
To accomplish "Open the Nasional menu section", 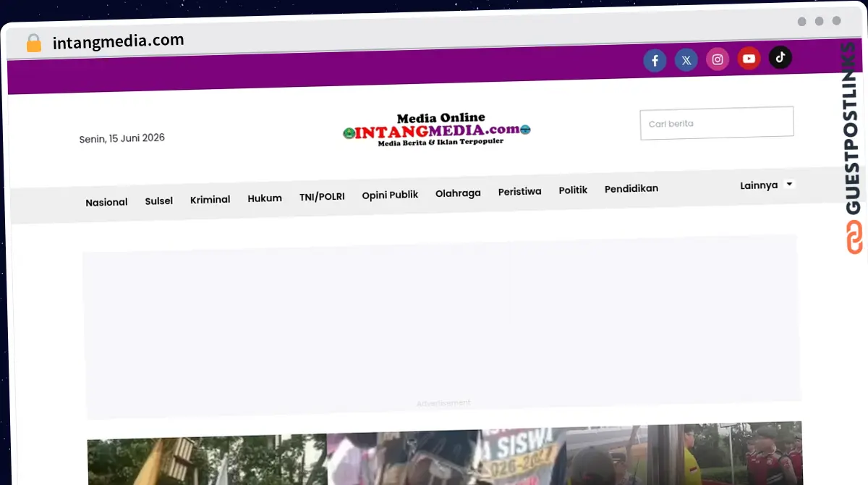I will [106, 202].
